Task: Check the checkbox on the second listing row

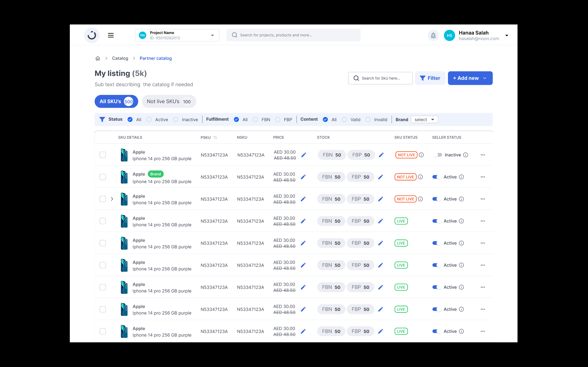Action: (103, 177)
